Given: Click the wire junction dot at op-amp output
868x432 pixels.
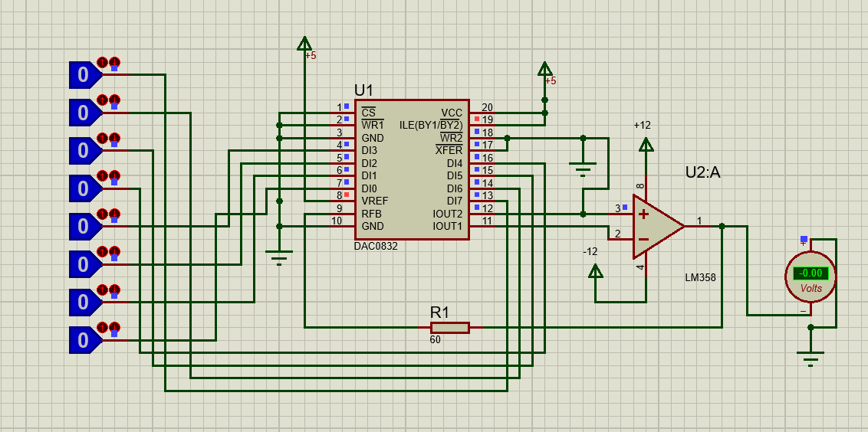Looking at the screenshot, I should (x=722, y=226).
